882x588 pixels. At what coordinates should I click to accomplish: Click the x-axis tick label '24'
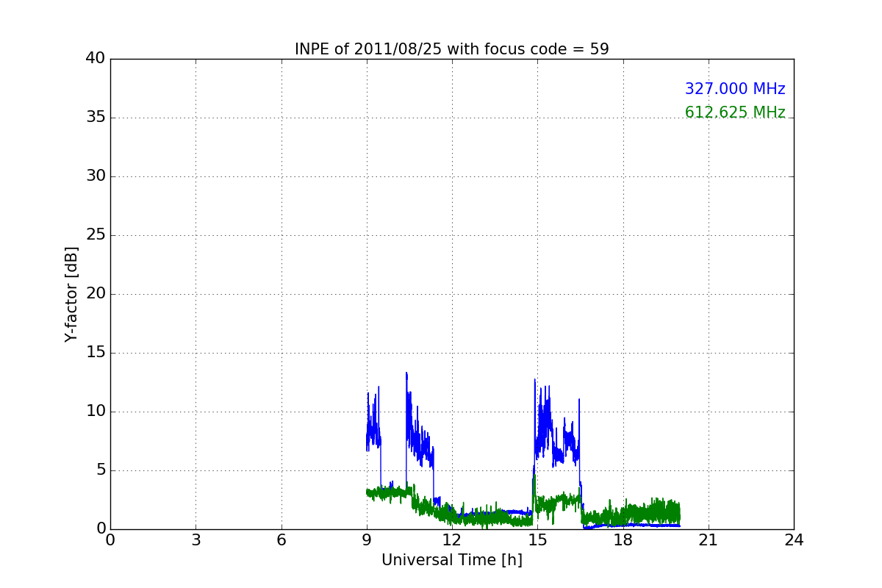pos(794,540)
